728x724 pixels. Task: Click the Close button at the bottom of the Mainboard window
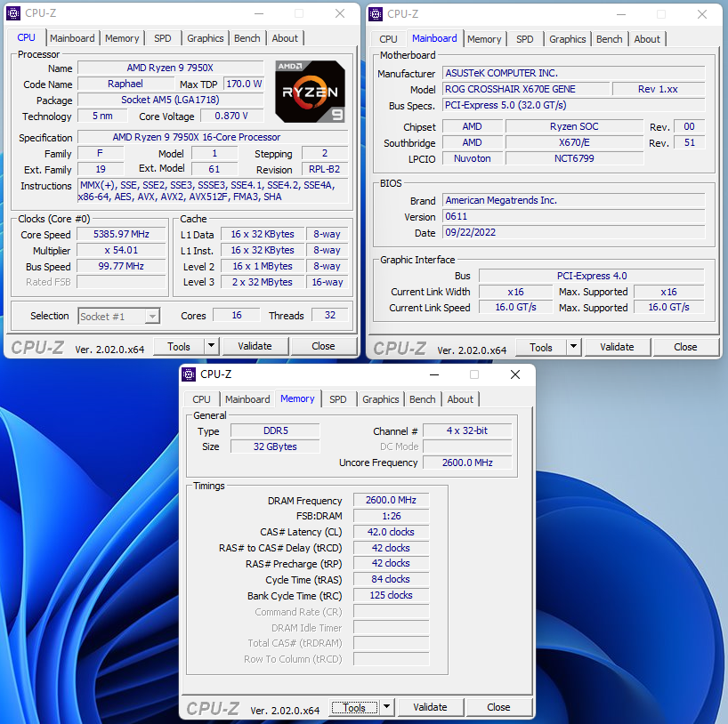pos(685,347)
